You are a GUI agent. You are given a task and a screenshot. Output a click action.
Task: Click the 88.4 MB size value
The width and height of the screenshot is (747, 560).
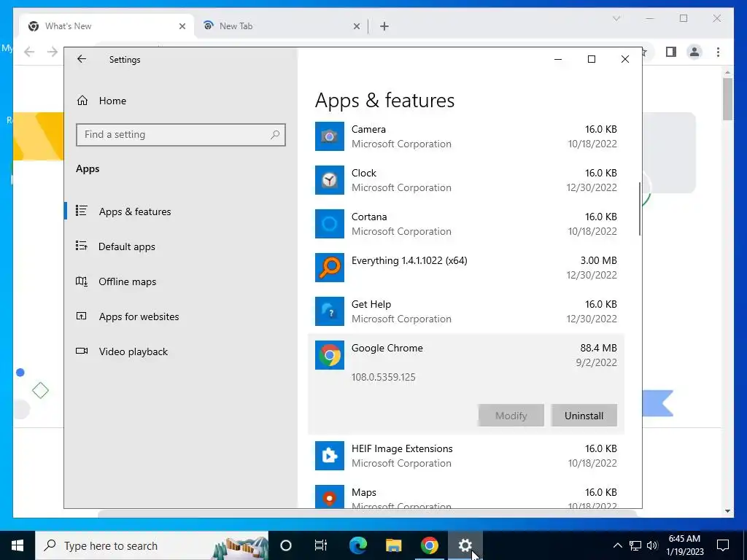[598, 348]
